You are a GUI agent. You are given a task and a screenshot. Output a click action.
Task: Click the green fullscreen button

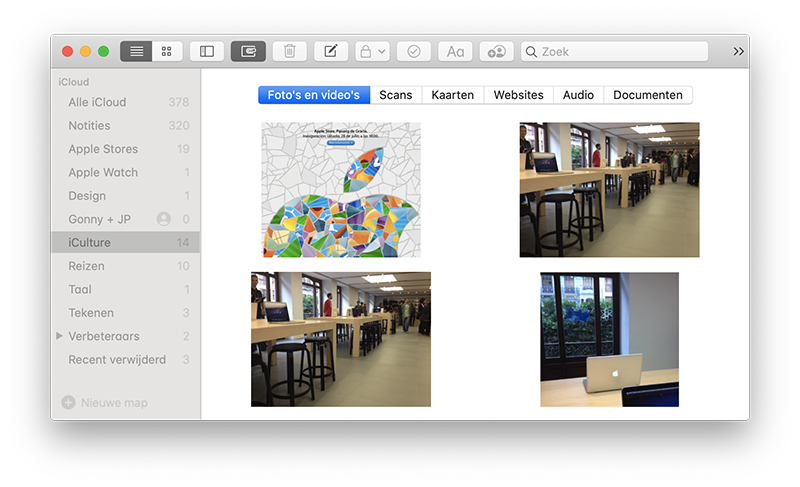click(x=104, y=52)
